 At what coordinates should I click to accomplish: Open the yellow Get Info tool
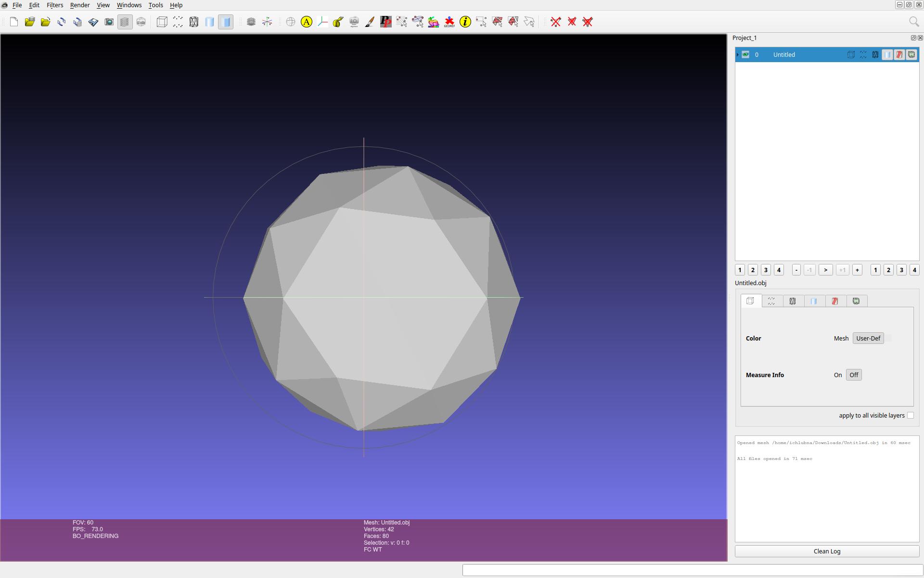[x=465, y=22]
